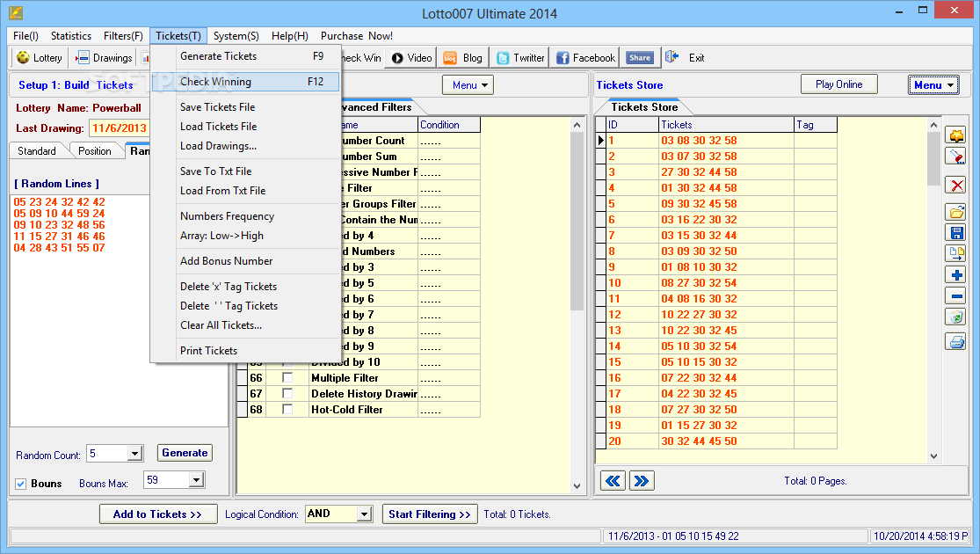The height and width of the screenshot is (554, 980).
Task: Click the Last Drawing date field
Action: tap(120, 128)
